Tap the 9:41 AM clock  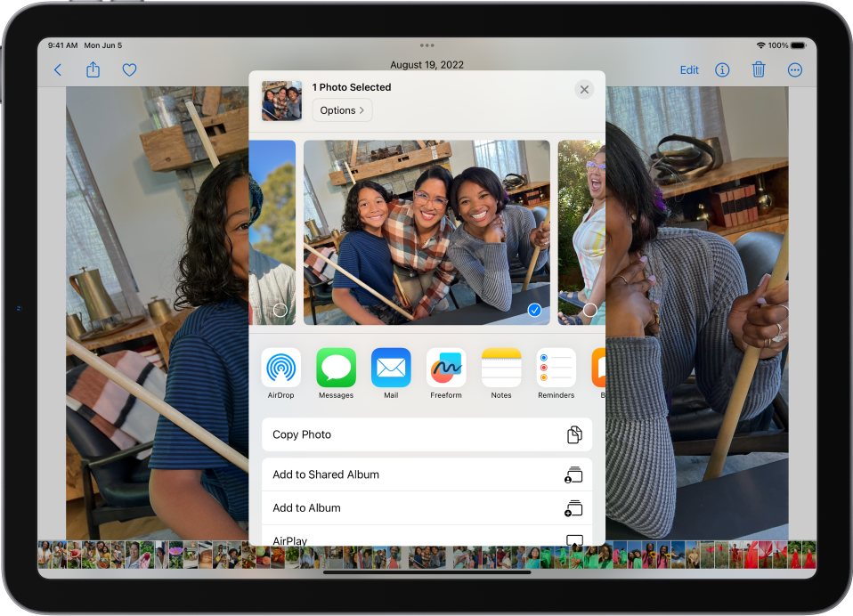tap(62, 45)
